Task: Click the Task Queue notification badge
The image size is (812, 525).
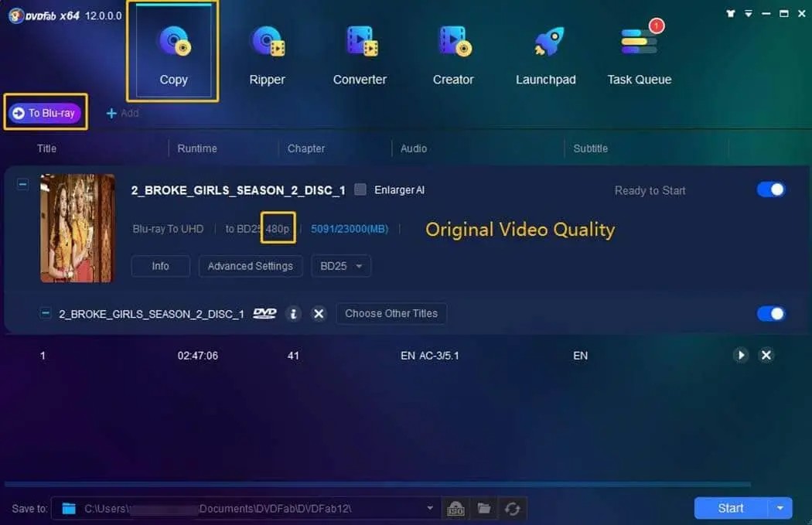Action: 657,26
